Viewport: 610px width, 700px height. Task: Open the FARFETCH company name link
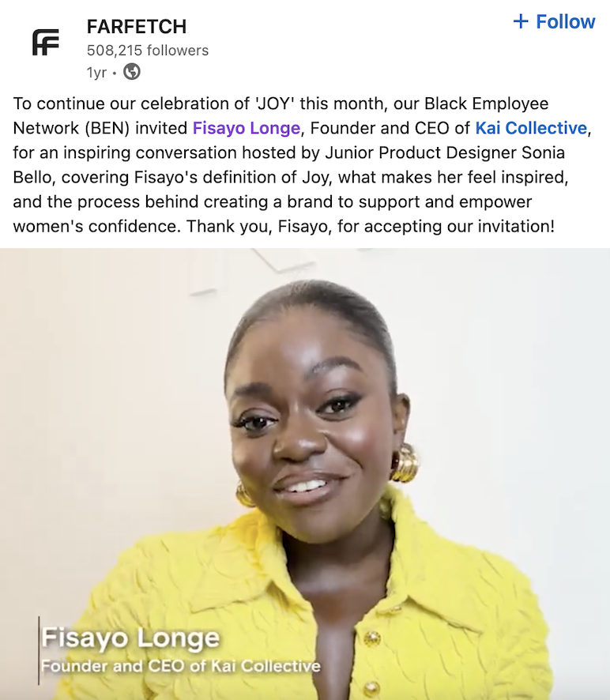[137, 27]
